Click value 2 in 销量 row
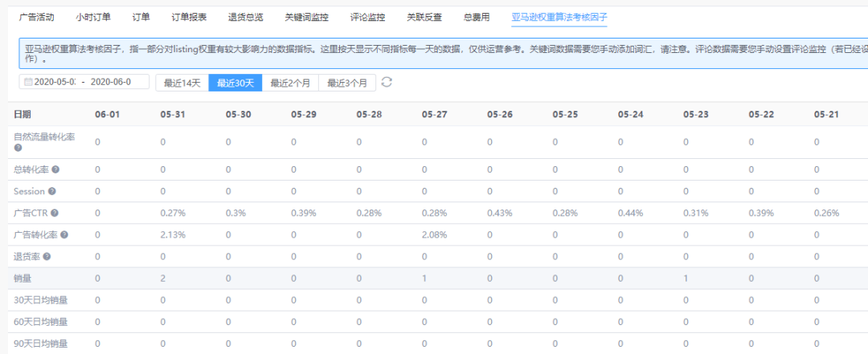Viewport: 868px width, 354px height. (163, 279)
